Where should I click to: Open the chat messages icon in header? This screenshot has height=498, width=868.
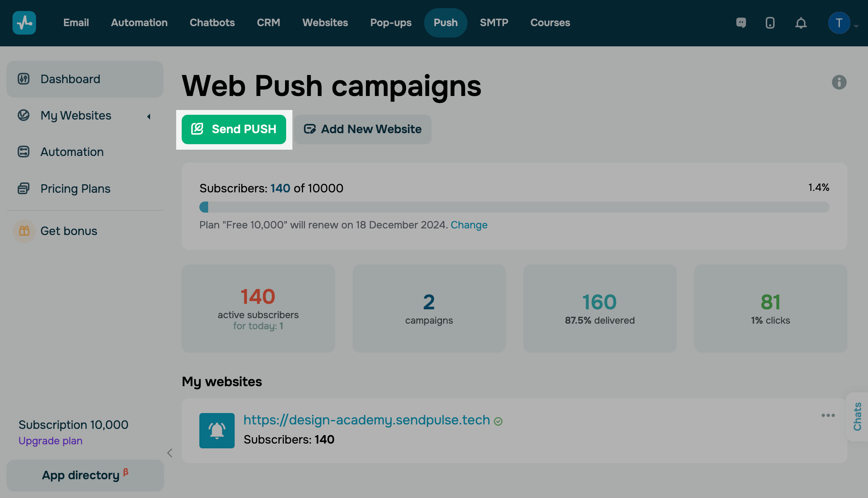tap(741, 23)
